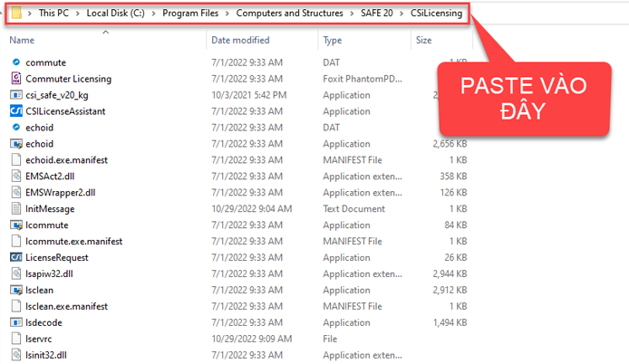Click the Type column header
This screenshot has width=629, height=364.
[x=333, y=41]
